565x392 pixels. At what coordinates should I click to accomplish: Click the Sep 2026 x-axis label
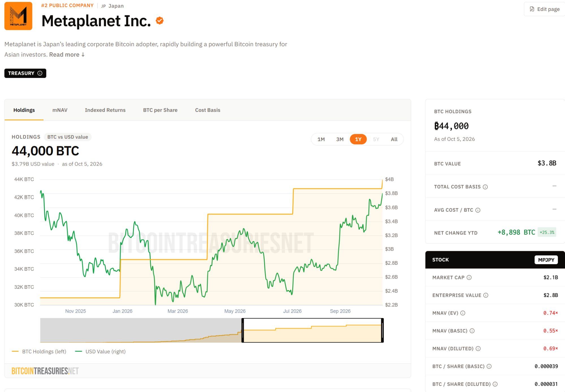pyautogui.click(x=340, y=311)
